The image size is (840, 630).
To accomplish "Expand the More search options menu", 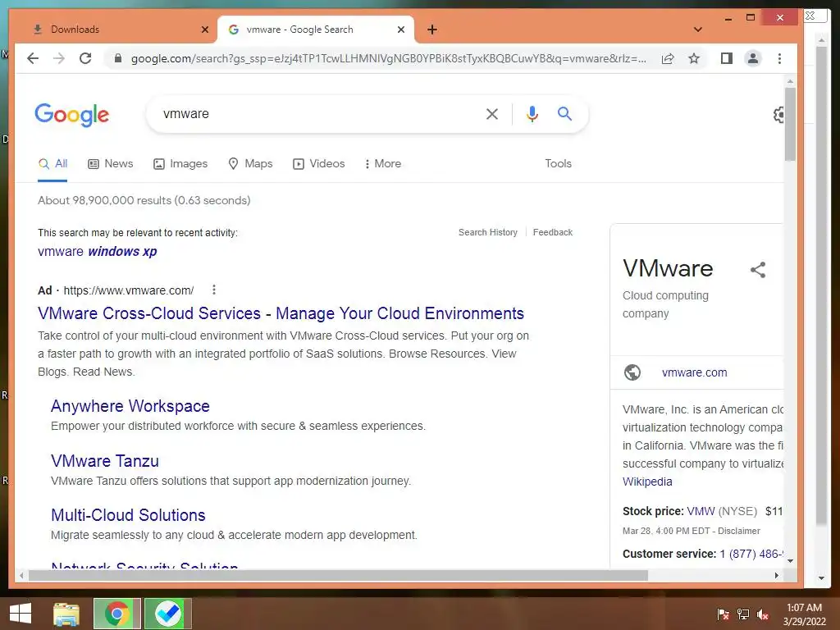I will coord(382,164).
